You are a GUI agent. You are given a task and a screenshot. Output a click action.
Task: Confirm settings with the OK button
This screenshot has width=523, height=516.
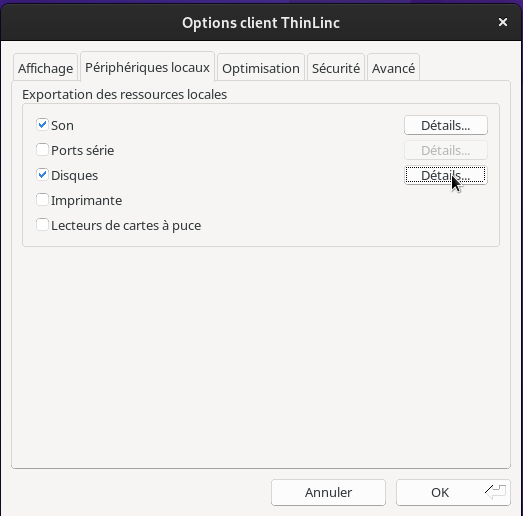(453, 492)
